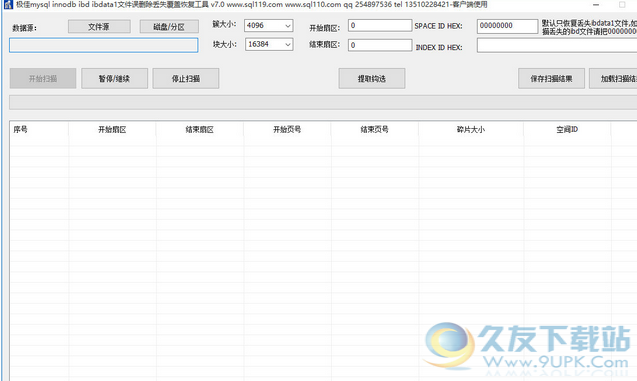Click the SPACE ID HEX input field
This screenshot has width=637, height=381.
507,26
